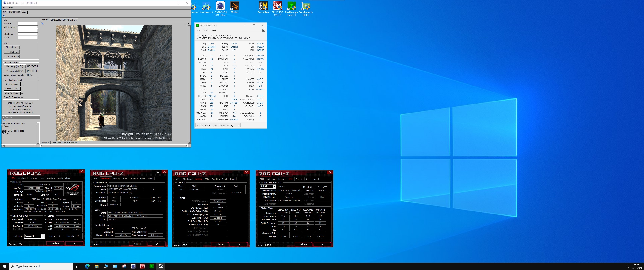Click the pin icon in the Console panel

click(4, 120)
